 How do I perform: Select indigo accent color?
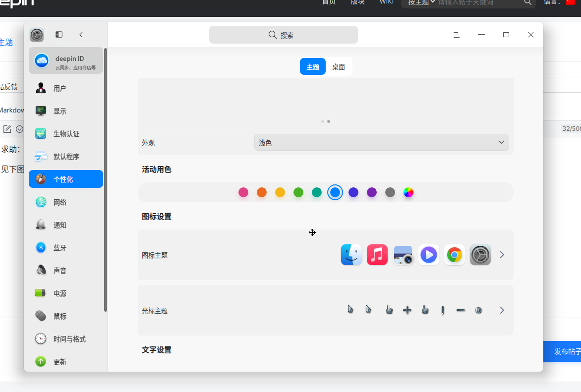353,192
